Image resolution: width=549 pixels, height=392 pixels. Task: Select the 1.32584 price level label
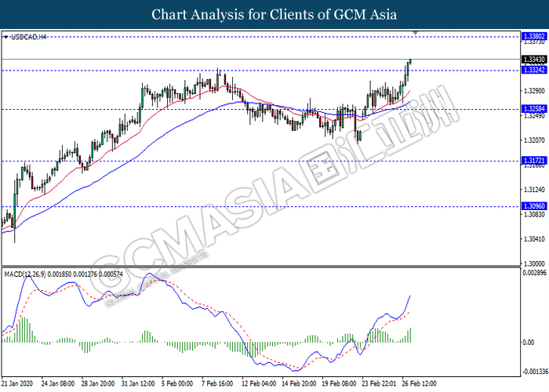tap(533, 109)
